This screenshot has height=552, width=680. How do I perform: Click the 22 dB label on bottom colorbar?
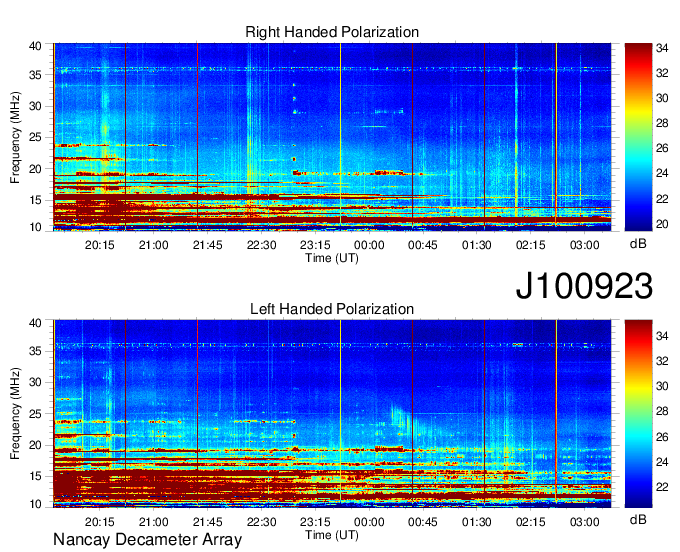point(662,487)
